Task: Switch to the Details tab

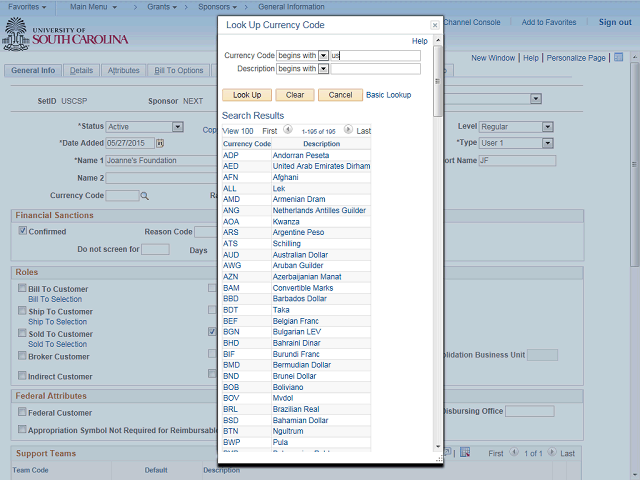Action: (82, 71)
